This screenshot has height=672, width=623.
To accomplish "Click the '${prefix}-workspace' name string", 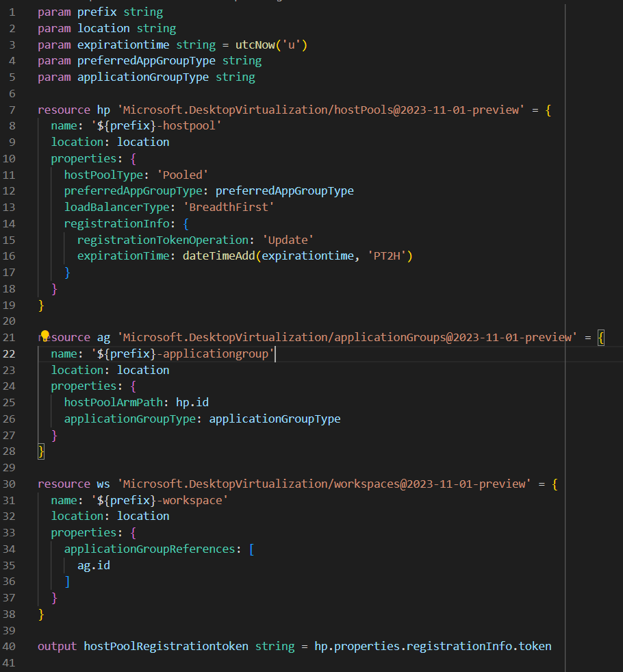I will 160,501.
